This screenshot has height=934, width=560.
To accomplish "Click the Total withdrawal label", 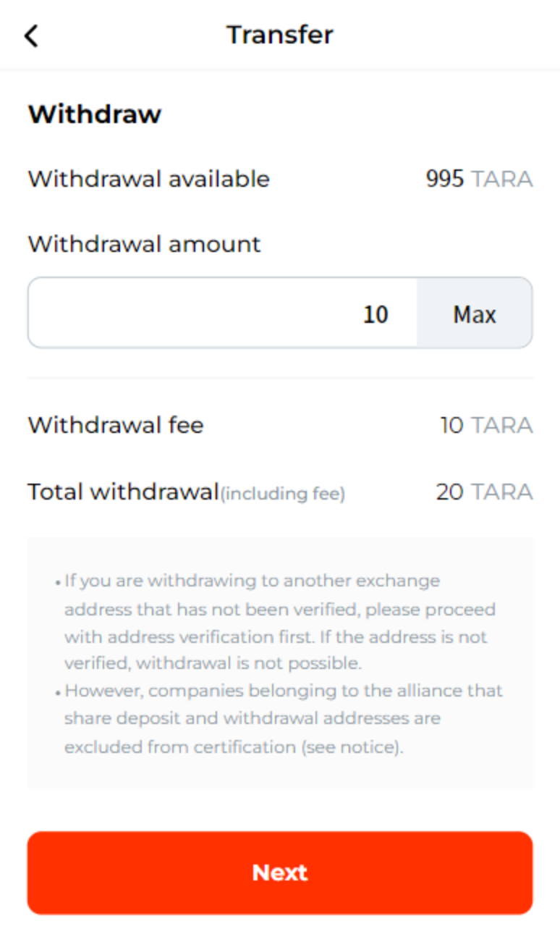I will pos(123,492).
